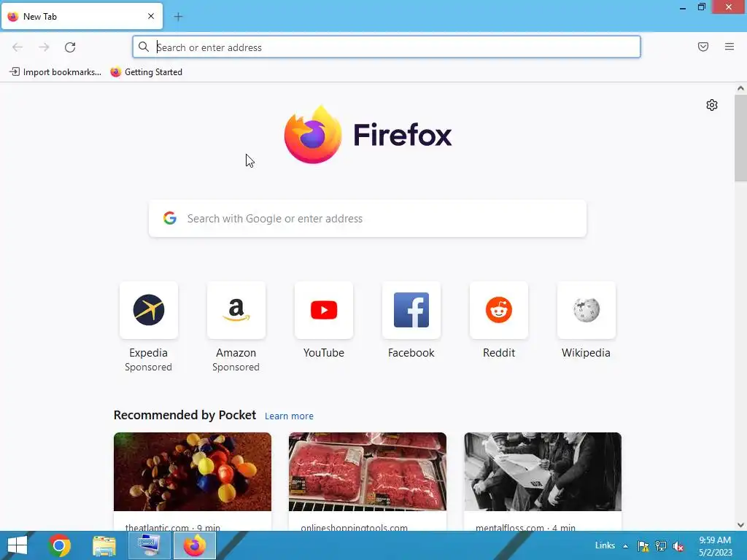Open theatlantic.com marbles story thumbnail
Viewport: 747px width, 560px height.
(x=193, y=472)
